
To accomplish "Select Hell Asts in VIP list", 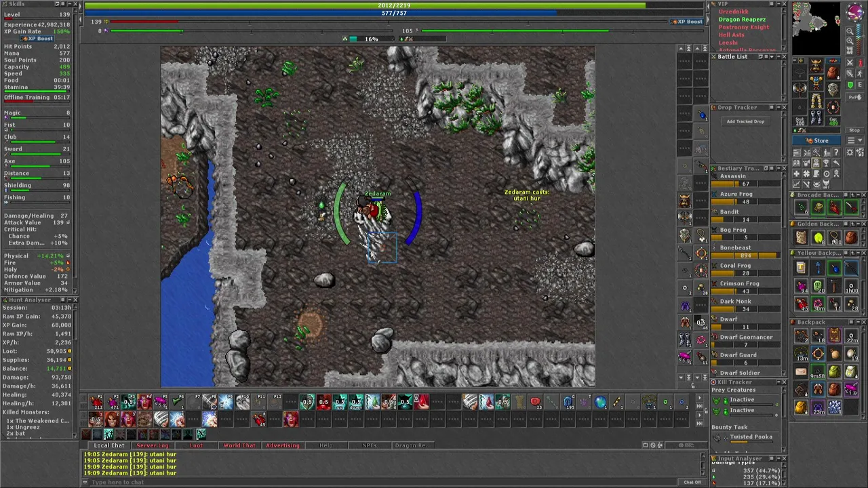I will [732, 35].
